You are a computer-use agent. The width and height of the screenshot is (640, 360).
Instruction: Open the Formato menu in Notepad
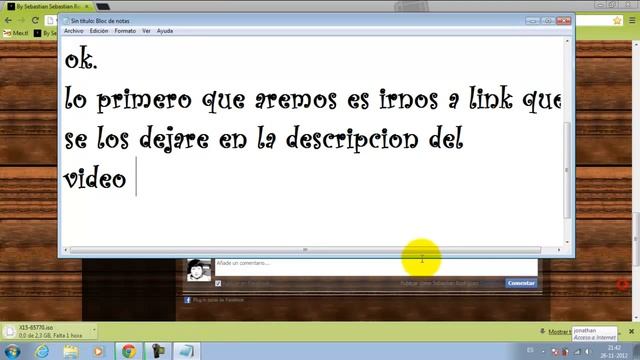[125, 31]
